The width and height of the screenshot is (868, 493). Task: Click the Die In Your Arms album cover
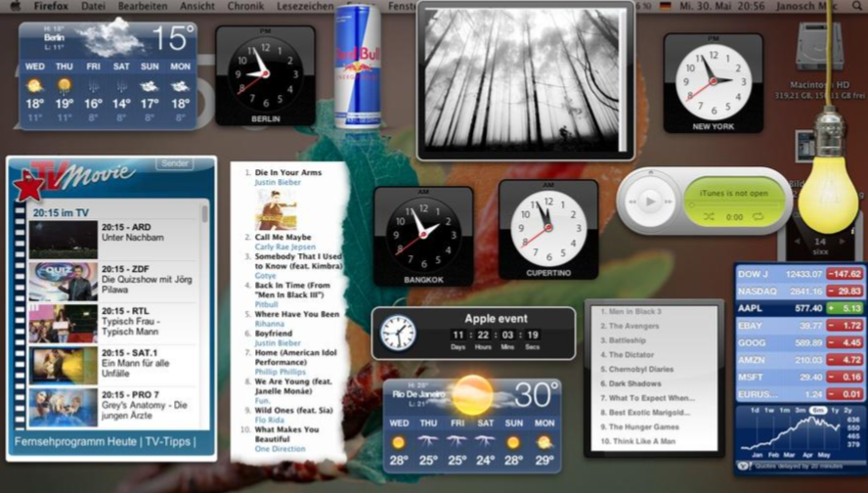[276, 210]
